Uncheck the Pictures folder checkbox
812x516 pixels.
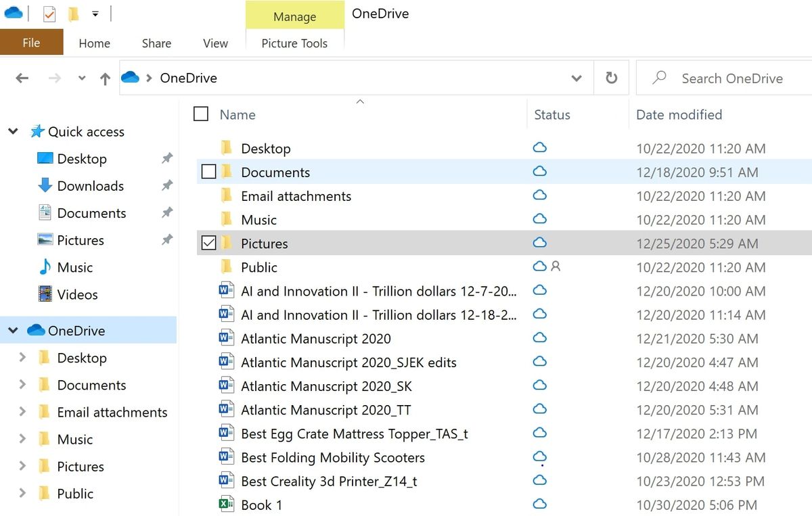(208, 242)
